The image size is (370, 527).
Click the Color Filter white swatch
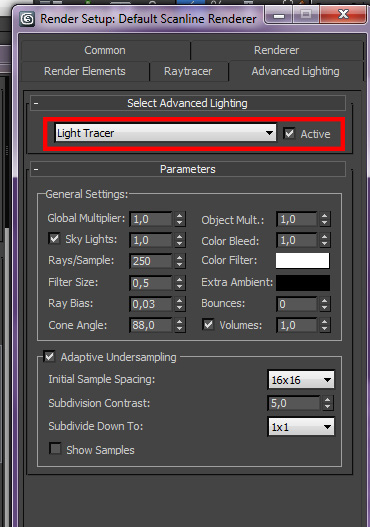coord(302,261)
